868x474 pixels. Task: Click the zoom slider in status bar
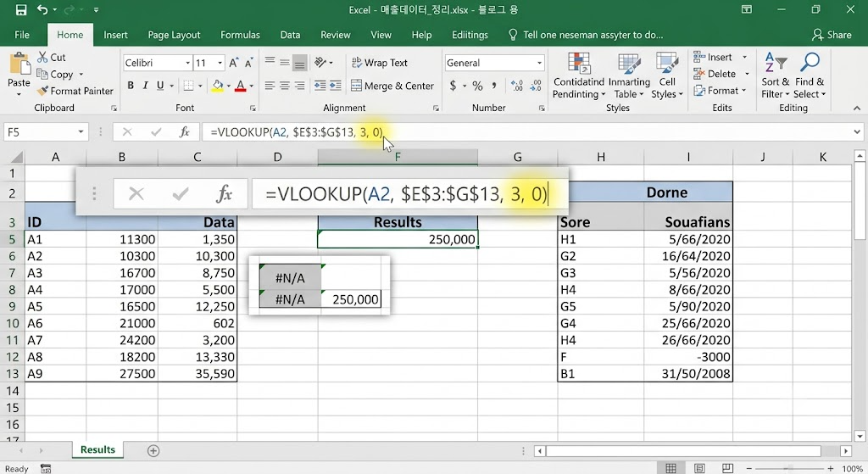point(790,468)
